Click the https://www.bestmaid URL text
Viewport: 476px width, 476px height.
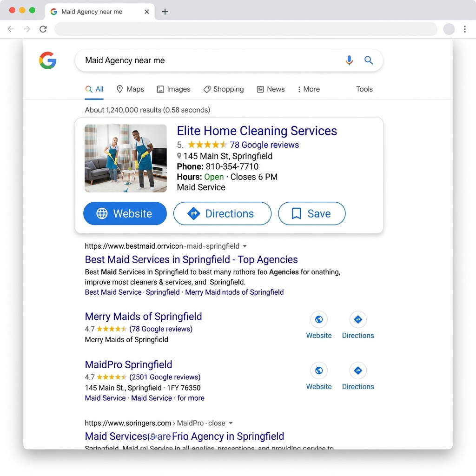(162, 246)
